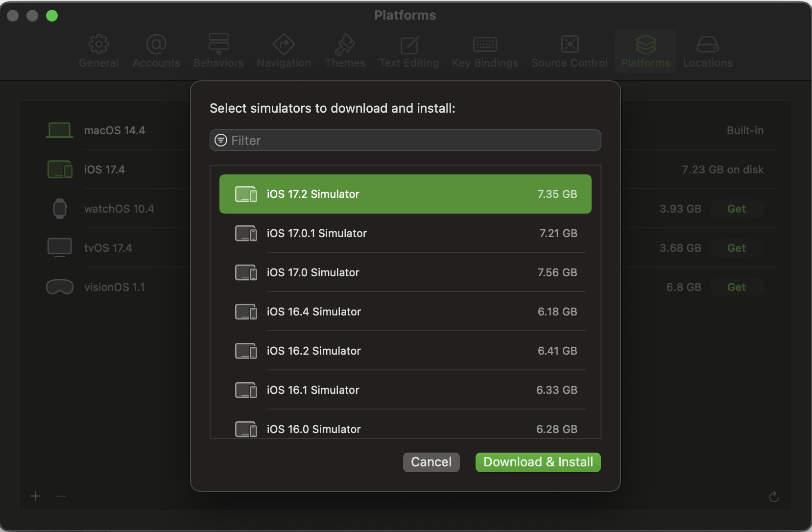This screenshot has width=812, height=532.
Task: Click the plus button to add platform
Action: pos(35,496)
